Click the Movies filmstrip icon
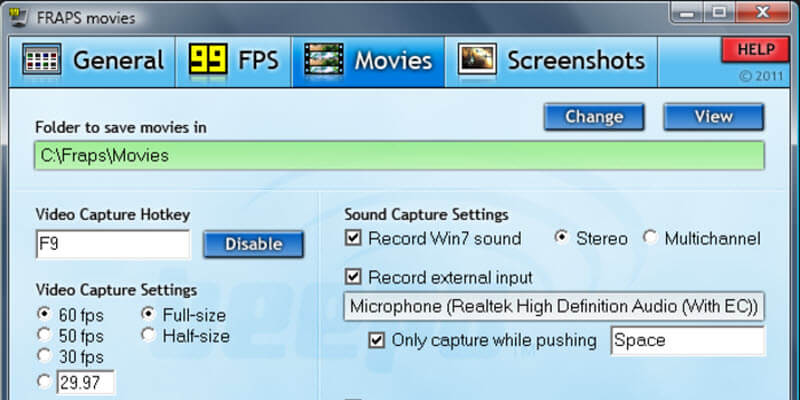800x400 pixels. [323, 59]
